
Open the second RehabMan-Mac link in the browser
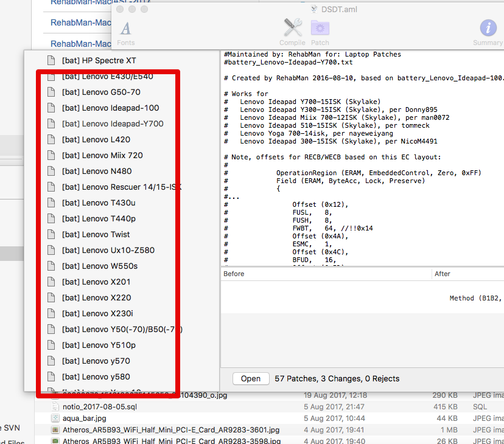pos(81,44)
